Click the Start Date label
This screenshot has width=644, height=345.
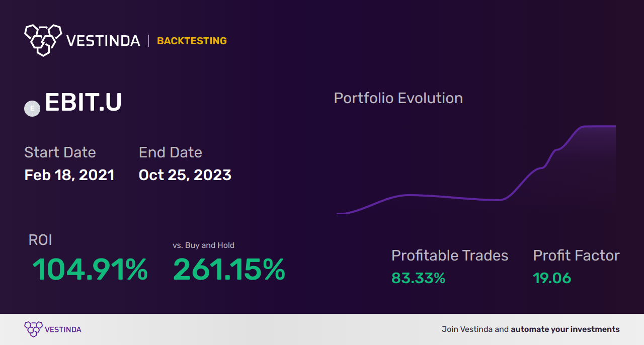pos(60,152)
